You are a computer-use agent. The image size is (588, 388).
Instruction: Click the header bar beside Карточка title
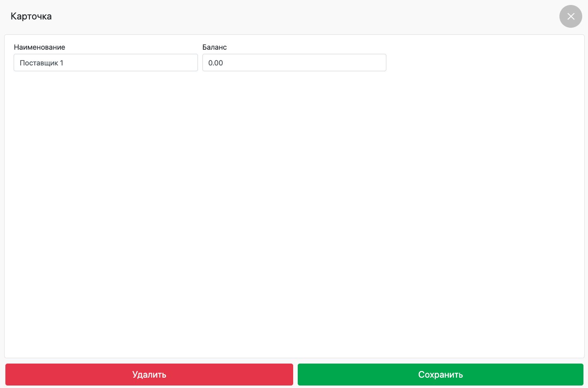pos(290,17)
